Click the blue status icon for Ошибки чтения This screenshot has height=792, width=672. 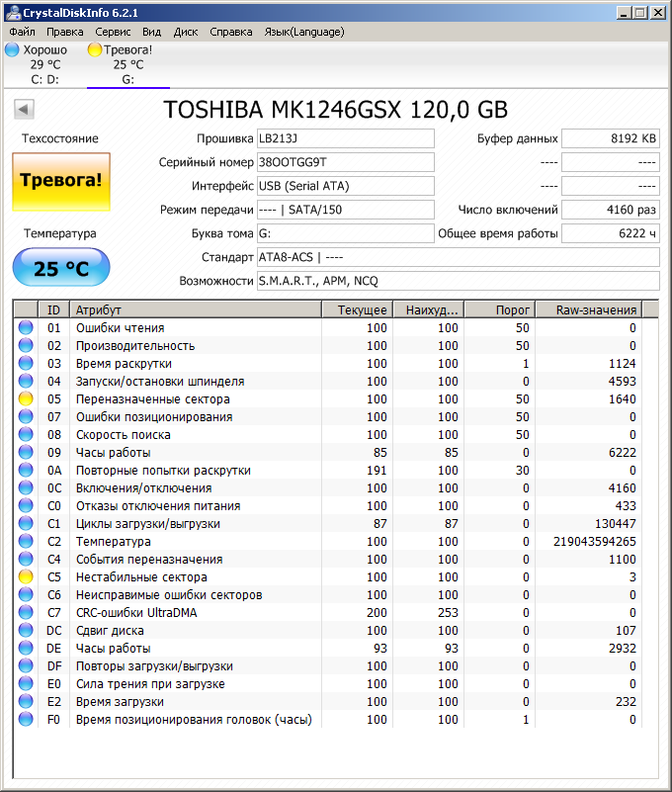click(26, 328)
